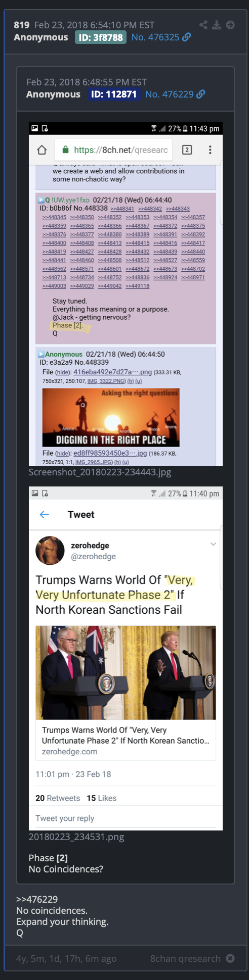Image resolution: width=249 pixels, height=980 pixels.
Task: Open the browser tab counter showing 2
Action: tap(187, 150)
